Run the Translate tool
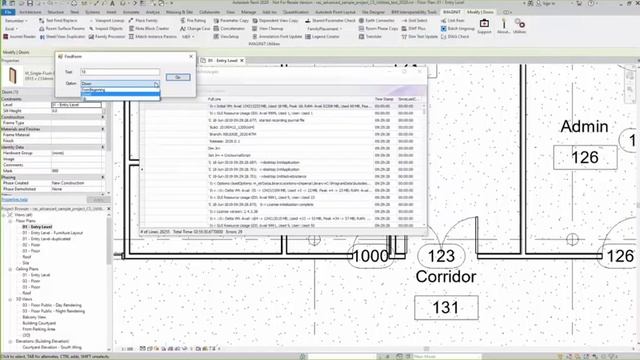 [370, 36]
